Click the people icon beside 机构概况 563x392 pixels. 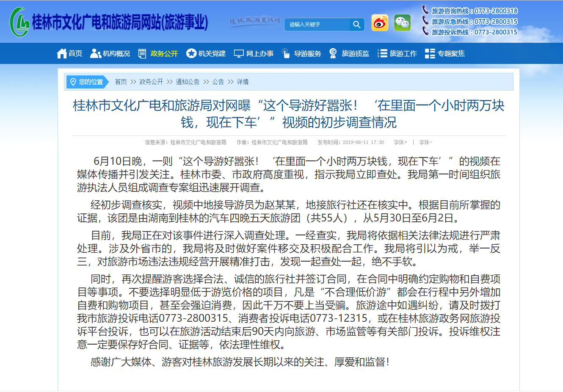[x=95, y=53]
